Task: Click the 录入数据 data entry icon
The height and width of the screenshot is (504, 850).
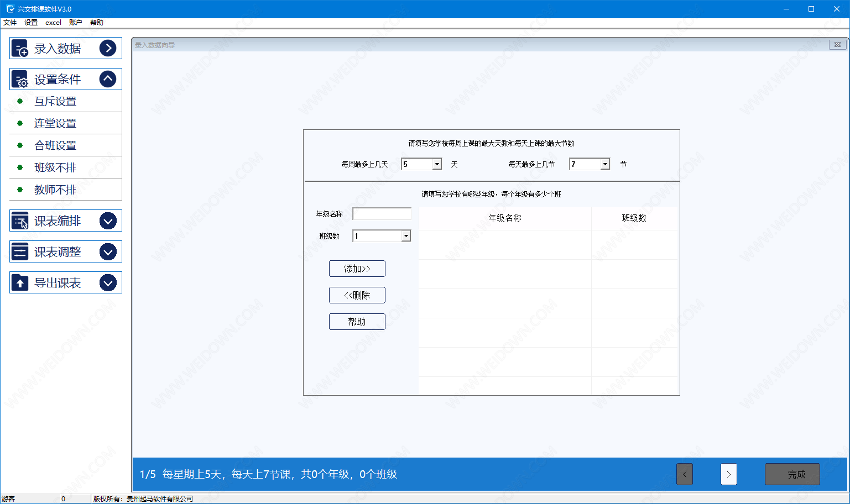Action: point(20,49)
